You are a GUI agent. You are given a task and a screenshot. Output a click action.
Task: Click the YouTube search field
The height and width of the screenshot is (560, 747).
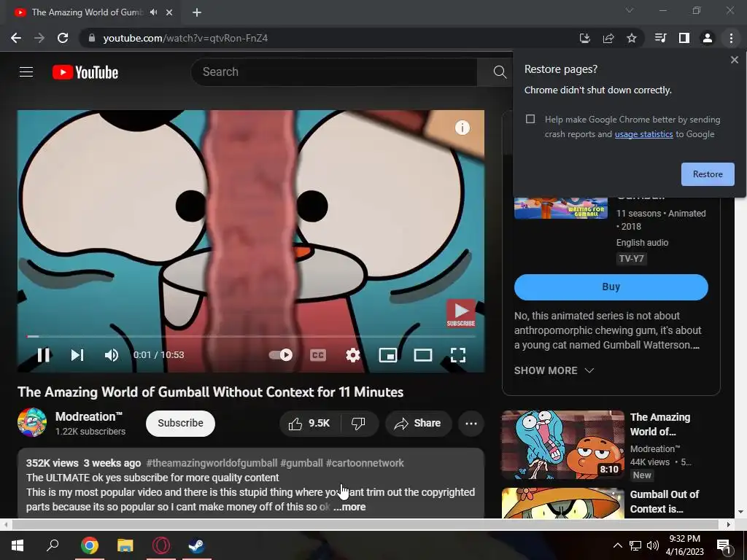334,72
